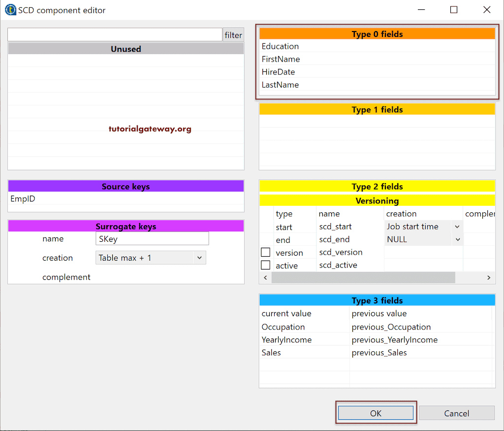
Task: Click the filter button next to search box
Action: [233, 34]
